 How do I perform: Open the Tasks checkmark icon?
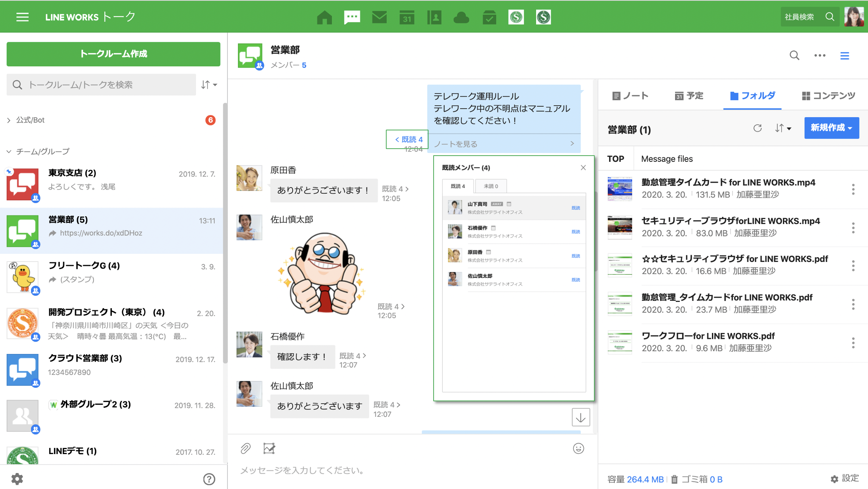point(489,17)
